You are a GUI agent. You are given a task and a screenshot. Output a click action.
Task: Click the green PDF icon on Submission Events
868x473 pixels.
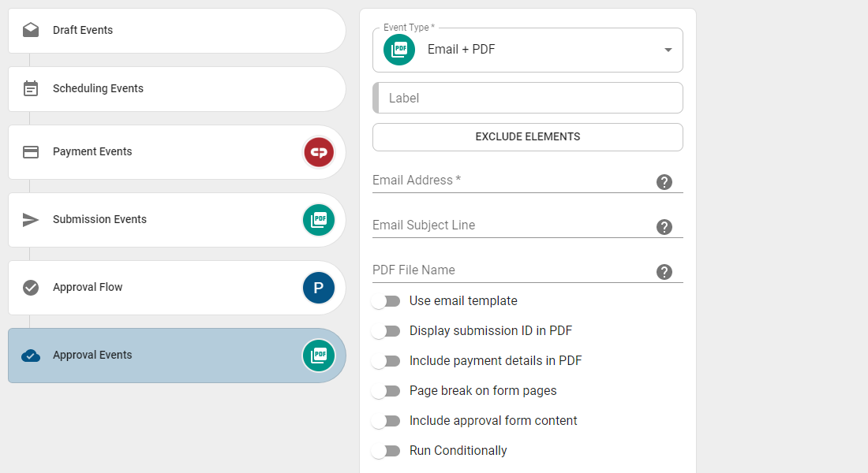coord(319,220)
